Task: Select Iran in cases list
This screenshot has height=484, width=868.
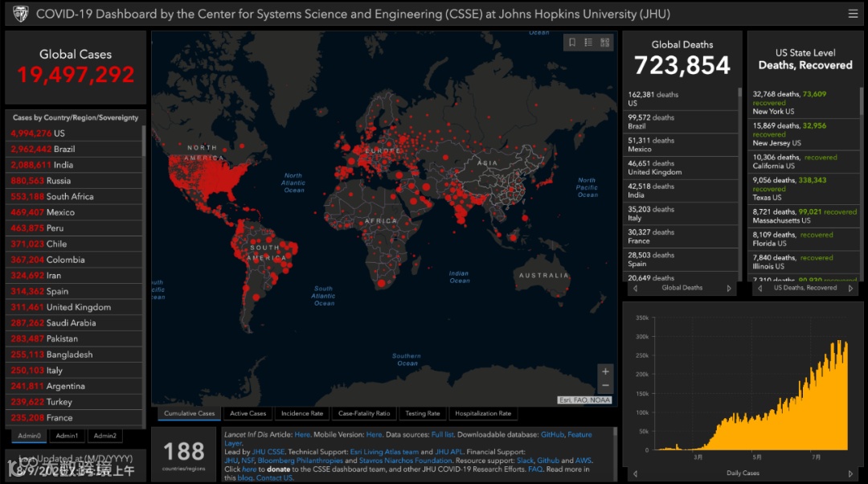Action: [75, 275]
